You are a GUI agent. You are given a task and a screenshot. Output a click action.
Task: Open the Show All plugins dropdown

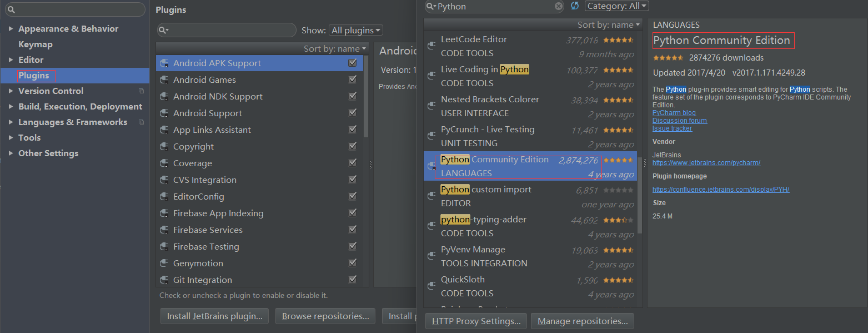pos(356,31)
